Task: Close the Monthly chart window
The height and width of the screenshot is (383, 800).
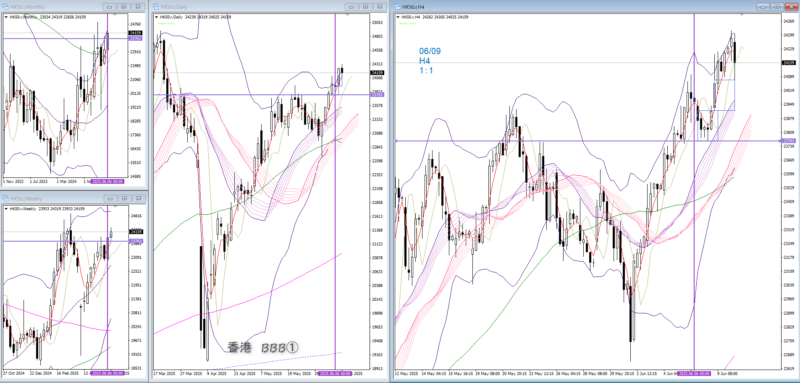Action: coord(137,7)
